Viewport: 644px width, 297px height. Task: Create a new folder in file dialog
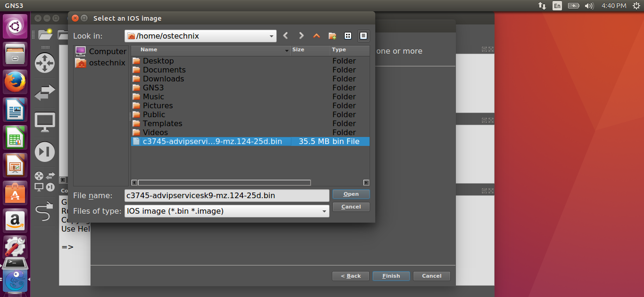click(332, 36)
